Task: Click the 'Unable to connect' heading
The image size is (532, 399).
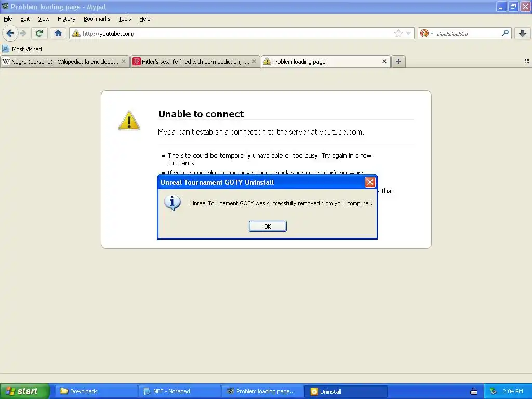Action: (x=201, y=114)
